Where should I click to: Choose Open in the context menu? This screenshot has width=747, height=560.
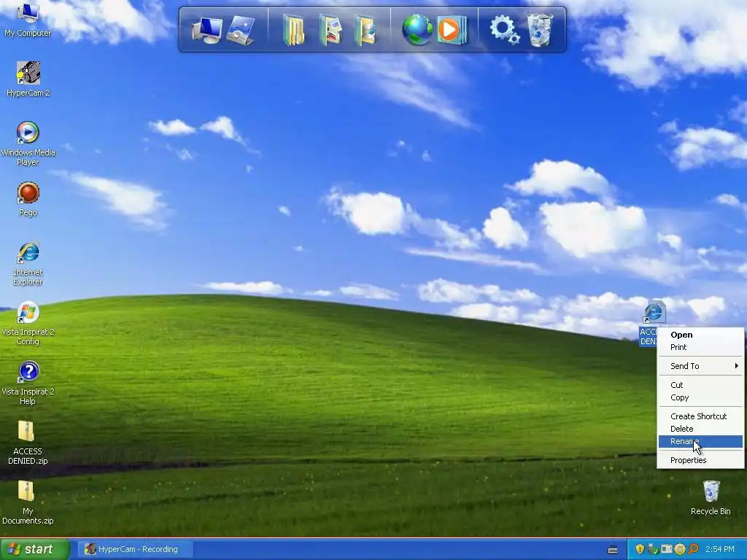click(x=700, y=335)
